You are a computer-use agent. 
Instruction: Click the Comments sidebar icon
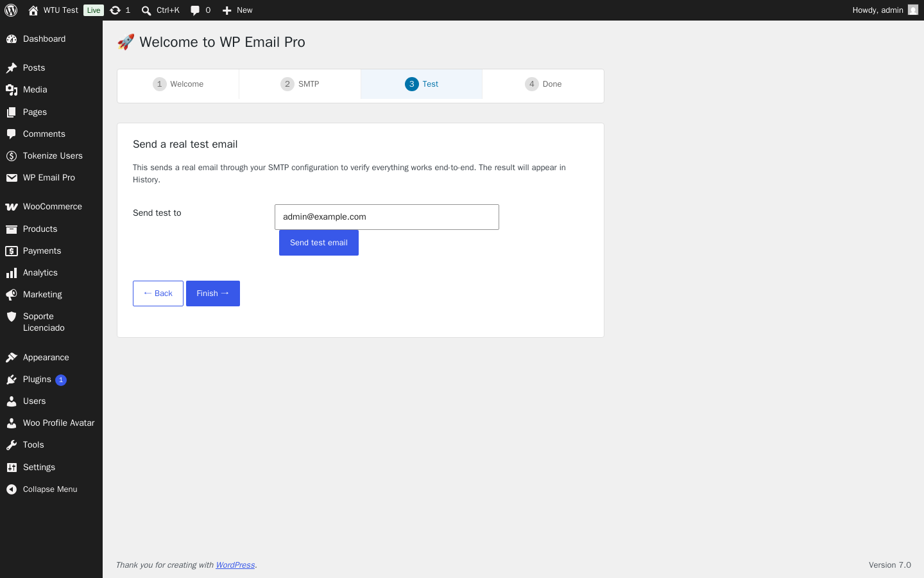point(12,134)
